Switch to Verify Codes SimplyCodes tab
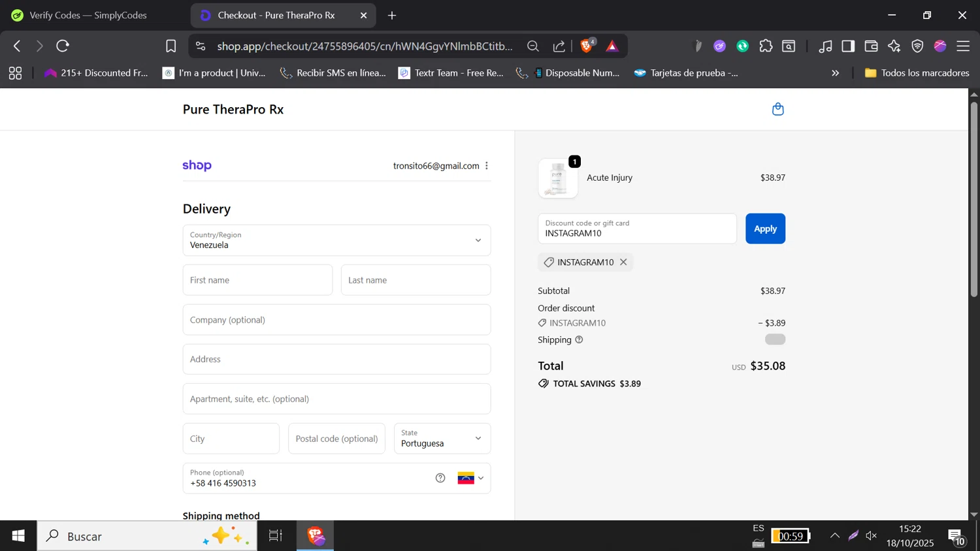Screen dimensions: 980x551 [88, 15]
